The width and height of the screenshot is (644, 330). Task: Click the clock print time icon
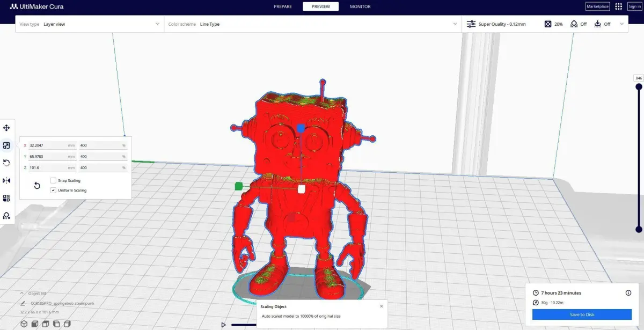[536, 293]
